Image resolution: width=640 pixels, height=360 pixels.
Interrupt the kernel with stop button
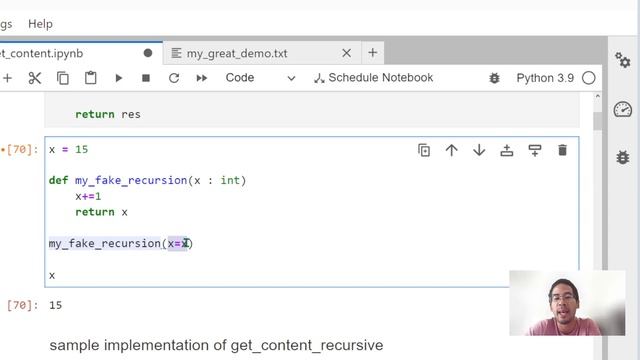pos(146,78)
